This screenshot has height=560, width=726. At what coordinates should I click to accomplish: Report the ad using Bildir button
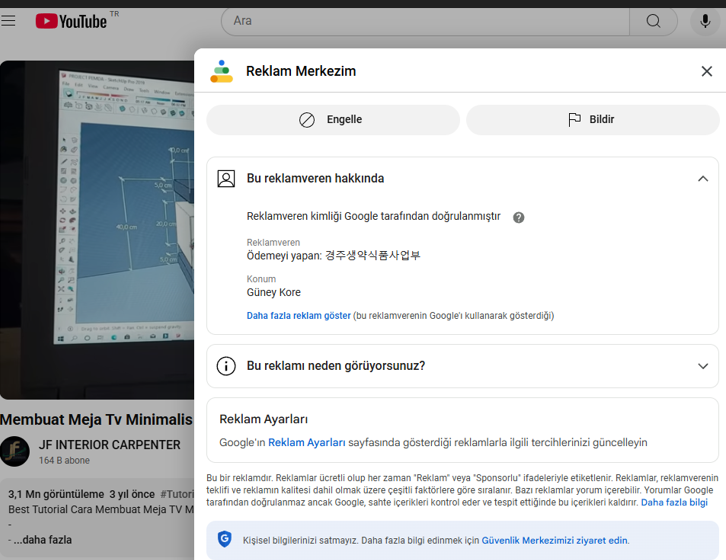[591, 120]
